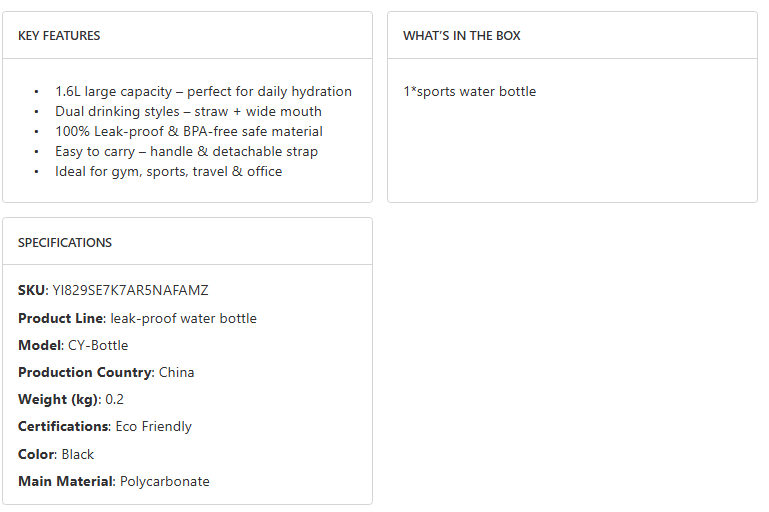
Task: Select the 1.6L large capacity bullet
Action: (203, 92)
